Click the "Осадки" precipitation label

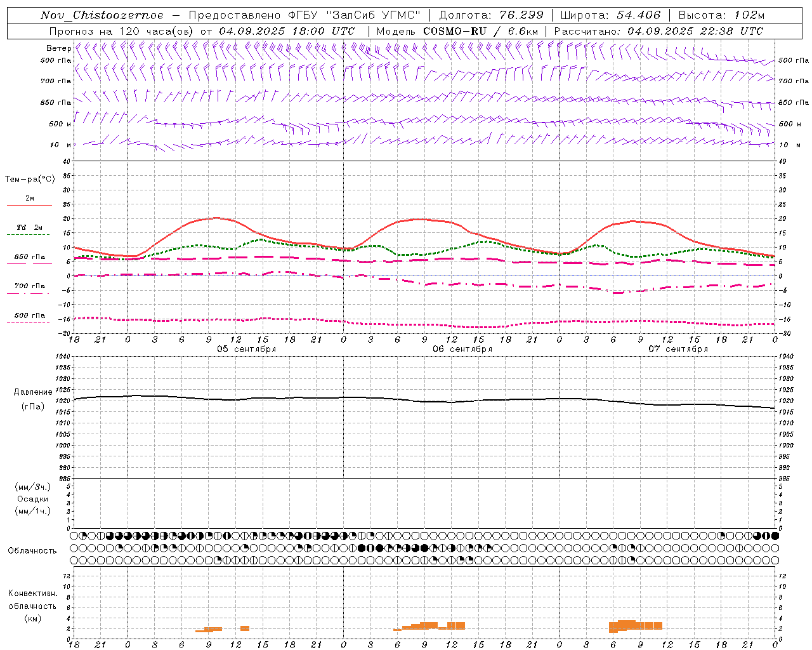pos(33,499)
